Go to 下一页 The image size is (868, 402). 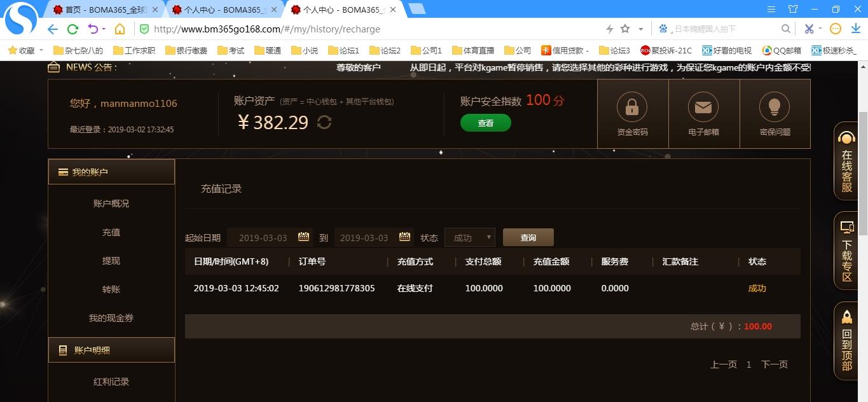[x=775, y=364]
